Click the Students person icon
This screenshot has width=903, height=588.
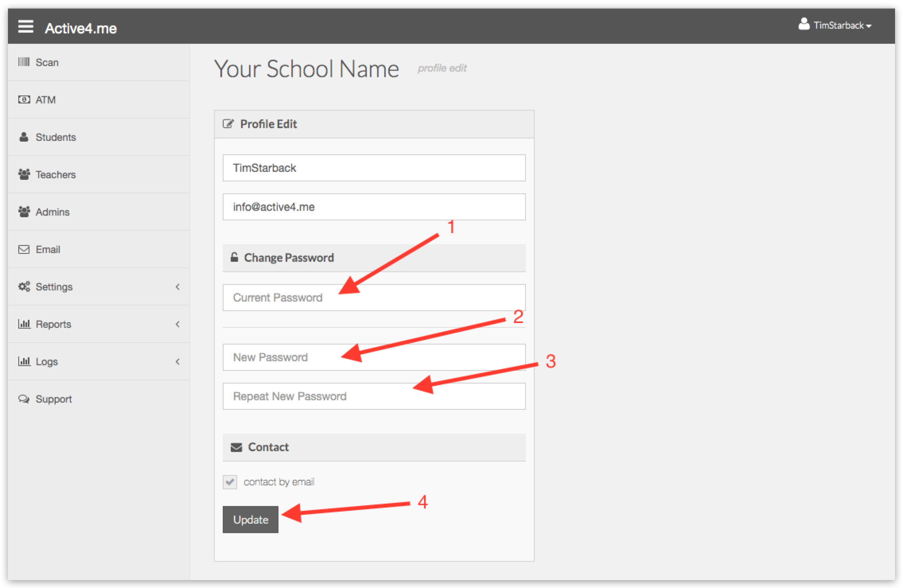click(24, 137)
